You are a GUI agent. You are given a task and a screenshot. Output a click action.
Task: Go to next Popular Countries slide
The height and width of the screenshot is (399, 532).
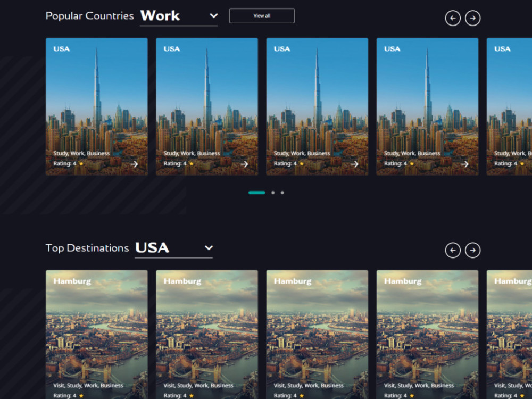pos(472,18)
